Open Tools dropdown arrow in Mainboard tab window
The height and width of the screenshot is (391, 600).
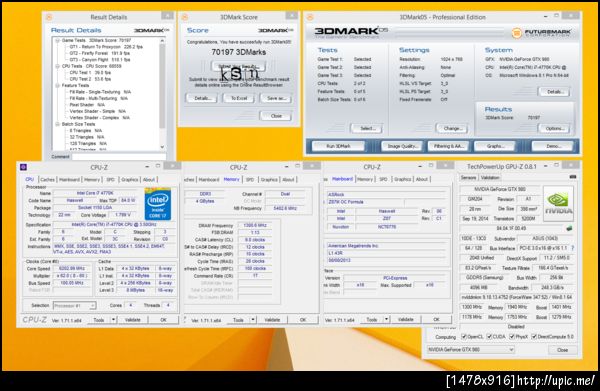tap(386, 319)
